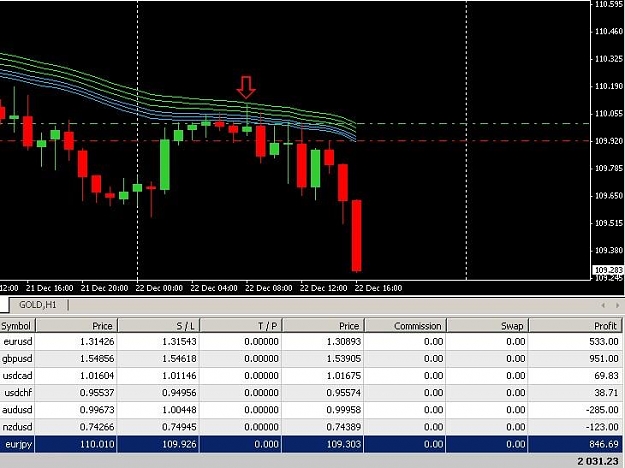
Task: Click the 109.650 price scale label
Action: coord(609,195)
